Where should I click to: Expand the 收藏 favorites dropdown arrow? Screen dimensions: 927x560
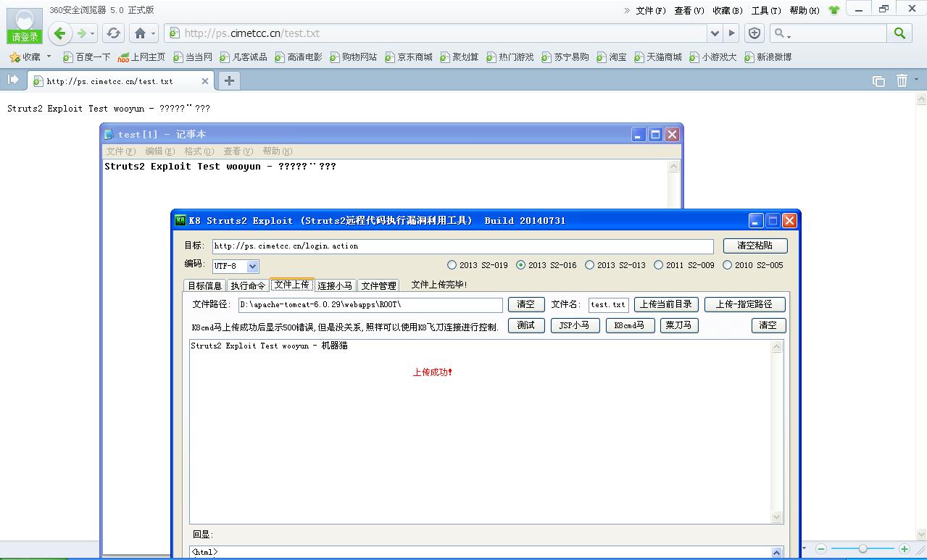[49, 57]
